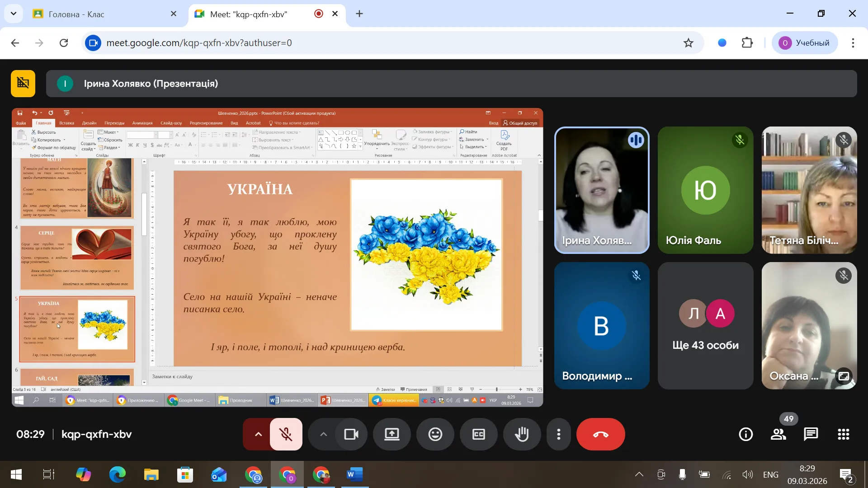Open Word from the Windows taskbar
Image resolution: width=868 pixels, height=488 pixels.
355,474
